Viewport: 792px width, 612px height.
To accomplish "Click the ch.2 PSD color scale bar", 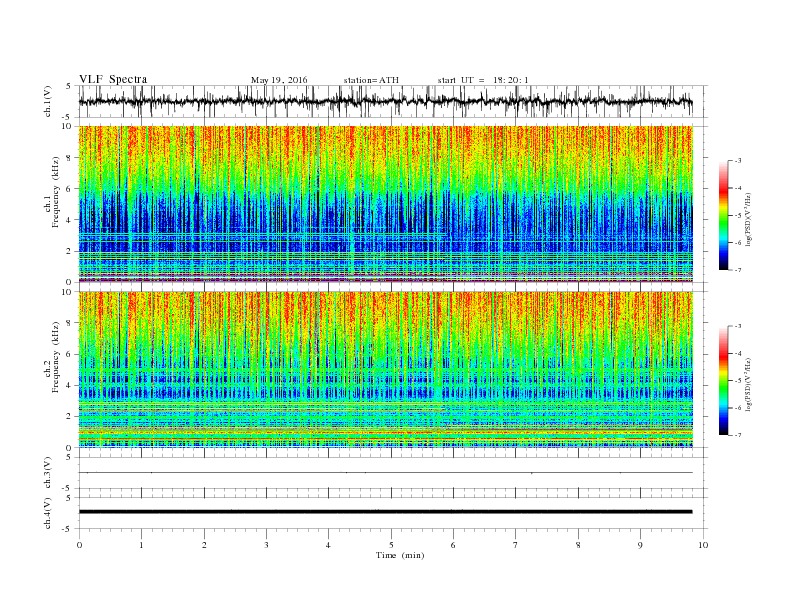I will [723, 380].
